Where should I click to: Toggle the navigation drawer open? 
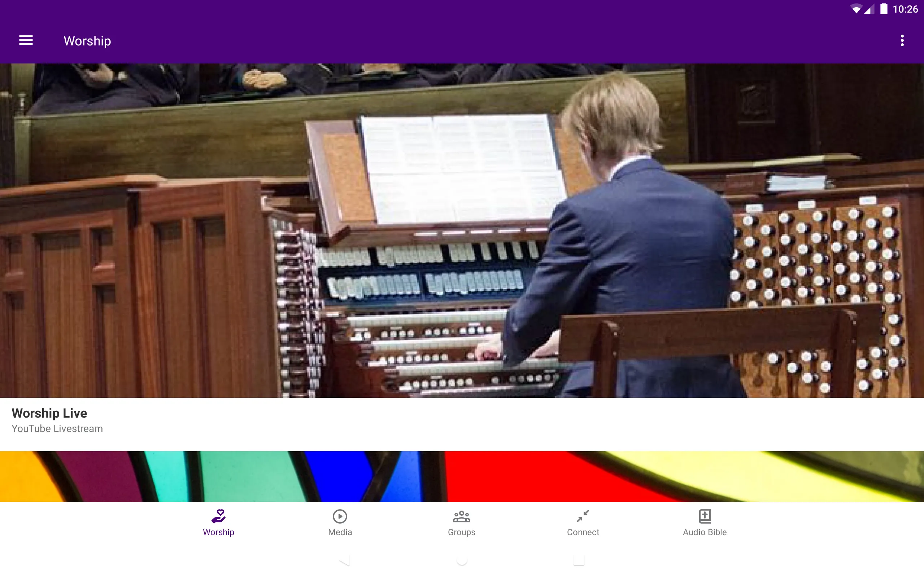pyautogui.click(x=25, y=40)
